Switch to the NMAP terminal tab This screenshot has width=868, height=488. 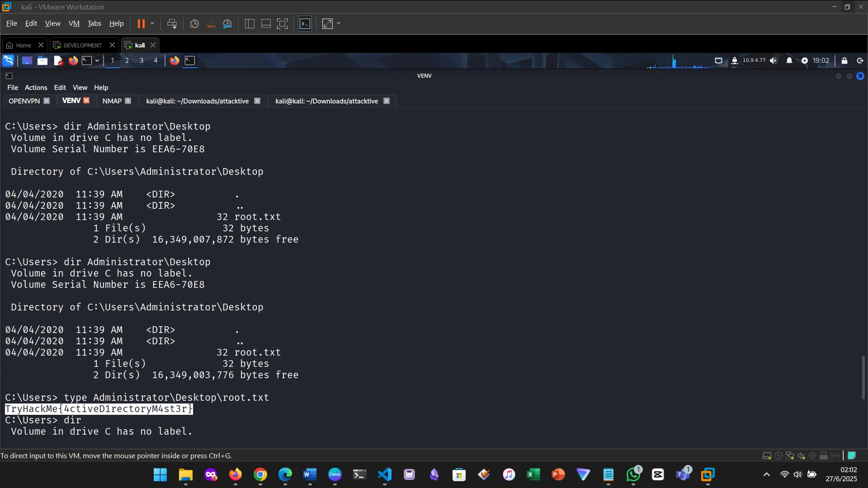click(111, 101)
